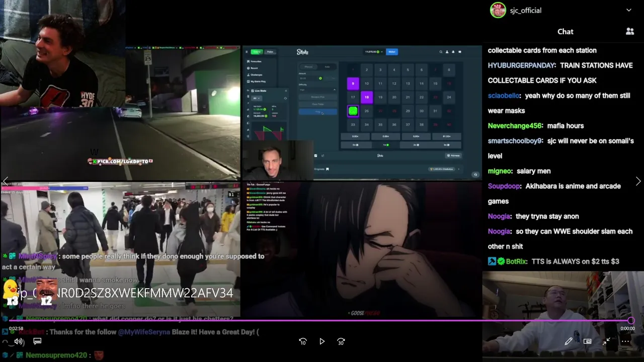Image resolution: width=644 pixels, height=362 pixels.
Task: Open the All filter dropdown in Live Stats
Action: [x=257, y=98]
